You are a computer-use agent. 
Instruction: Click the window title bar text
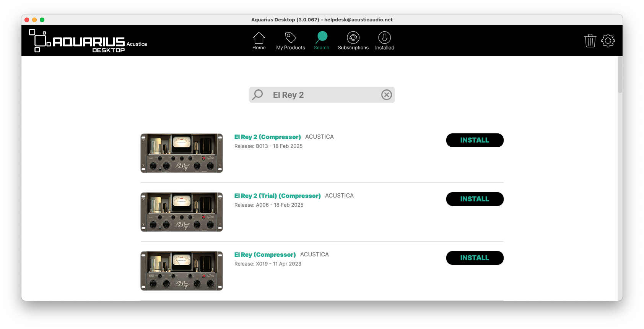click(x=322, y=19)
